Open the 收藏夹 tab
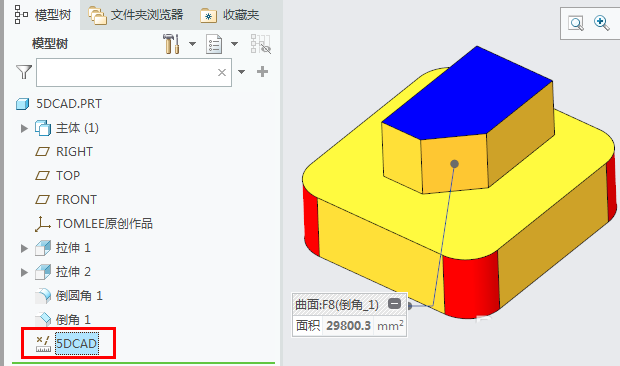The image size is (620, 366). [230, 15]
